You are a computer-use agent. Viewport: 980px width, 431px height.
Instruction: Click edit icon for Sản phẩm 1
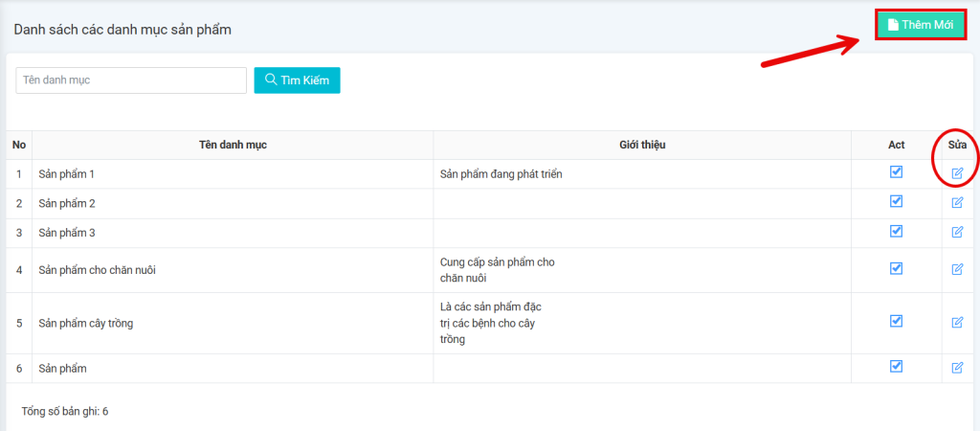click(x=957, y=173)
